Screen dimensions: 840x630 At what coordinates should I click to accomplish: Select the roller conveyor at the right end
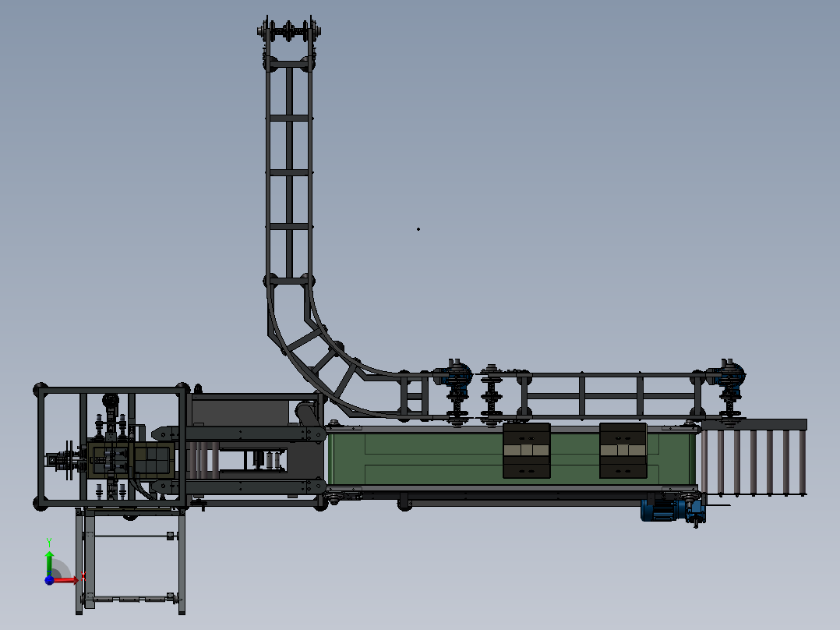click(x=754, y=458)
